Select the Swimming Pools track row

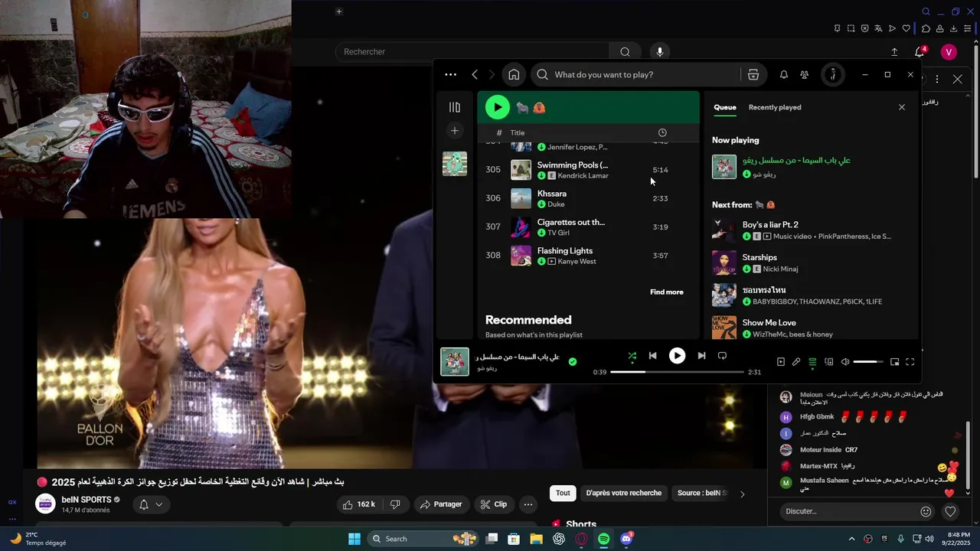point(588,170)
